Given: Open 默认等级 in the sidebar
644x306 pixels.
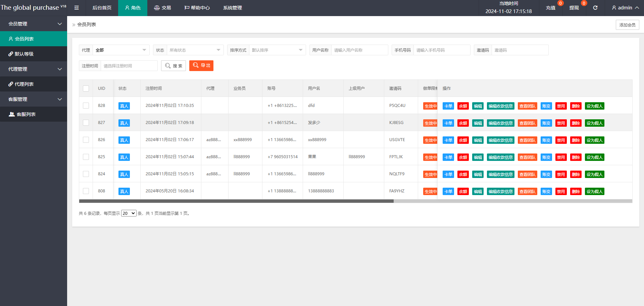Looking at the screenshot, I should tap(24, 54).
